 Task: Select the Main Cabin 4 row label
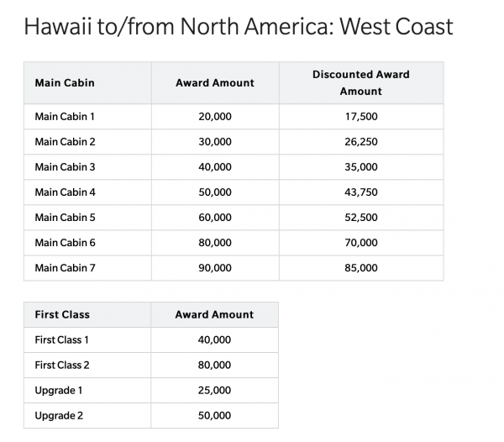pyautogui.click(x=65, y=192)
